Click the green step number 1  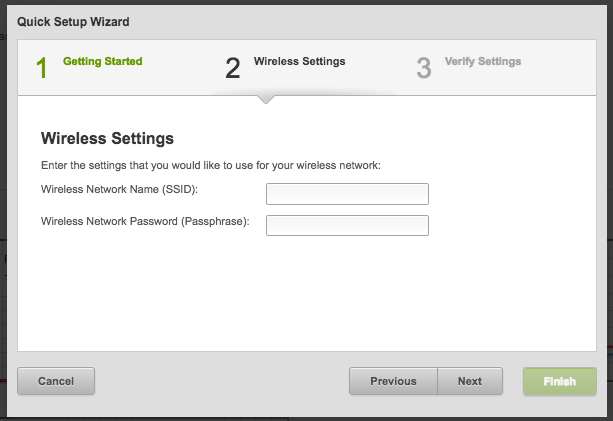(42, 68)
